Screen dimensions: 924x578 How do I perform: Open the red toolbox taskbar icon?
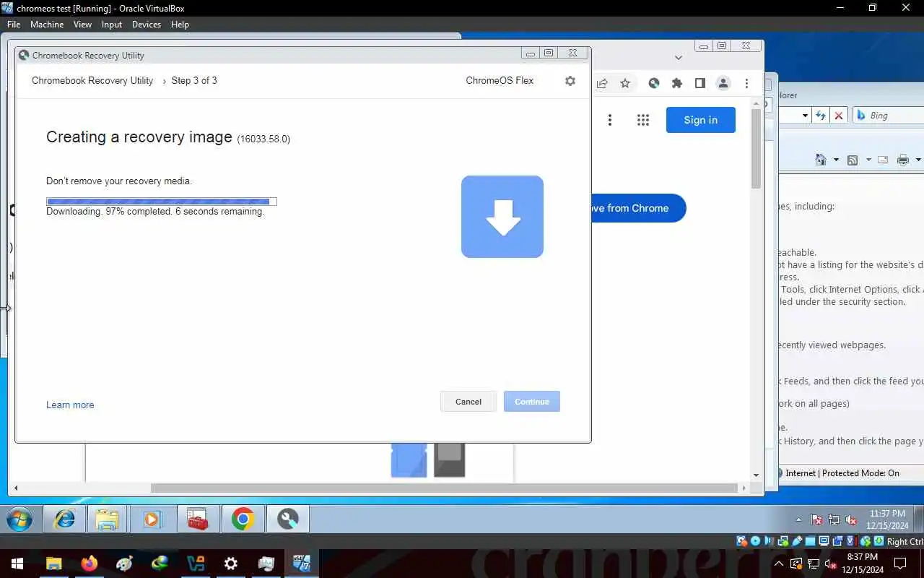[197, 519]
